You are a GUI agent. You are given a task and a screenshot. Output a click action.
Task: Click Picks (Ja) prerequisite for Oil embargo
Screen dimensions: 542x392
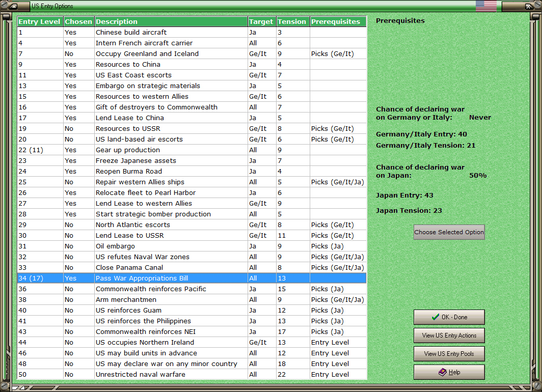click(338, 246)
